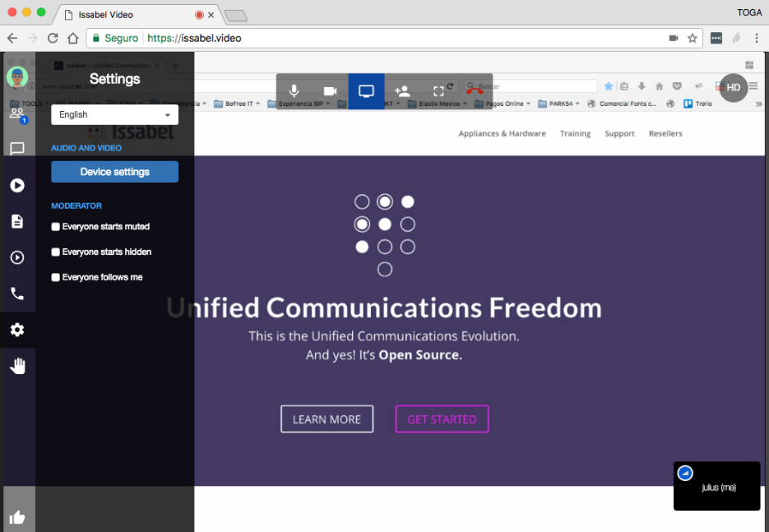Open the Chrome home page
Image resolution: width=769 pixels, height=532 pixels.
pos(73,39)
